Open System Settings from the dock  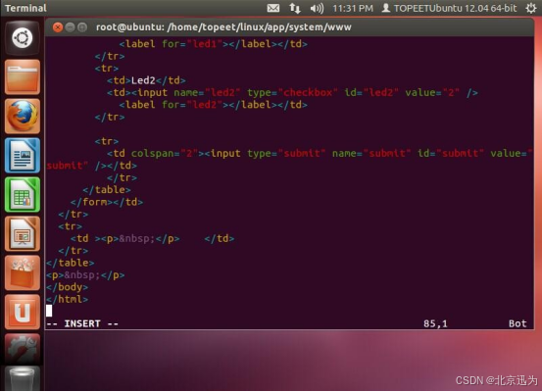point(23,350)
